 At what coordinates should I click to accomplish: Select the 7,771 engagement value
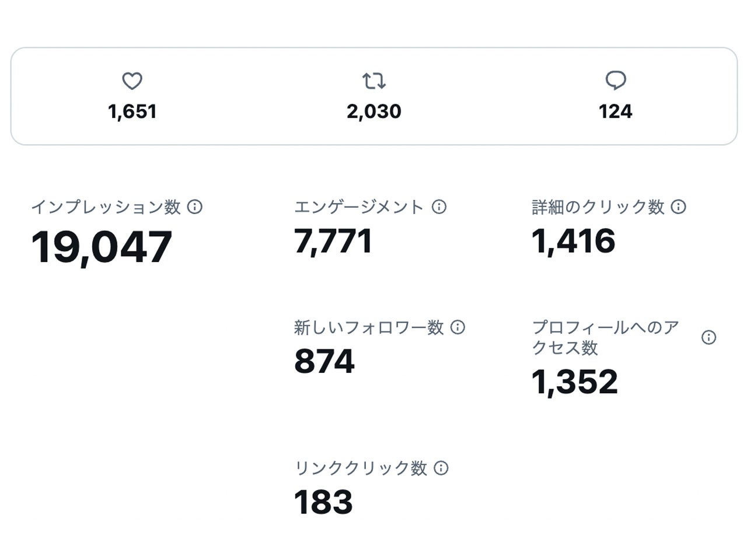pos(333,242)
